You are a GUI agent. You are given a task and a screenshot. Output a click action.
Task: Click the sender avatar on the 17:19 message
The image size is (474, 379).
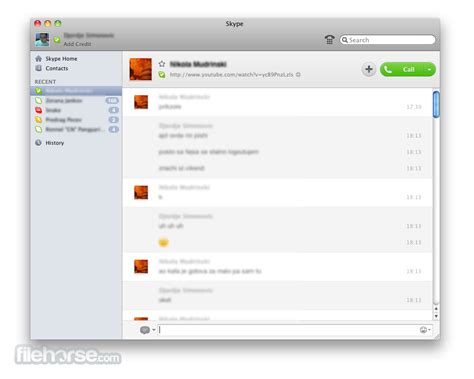click(141, 102)
